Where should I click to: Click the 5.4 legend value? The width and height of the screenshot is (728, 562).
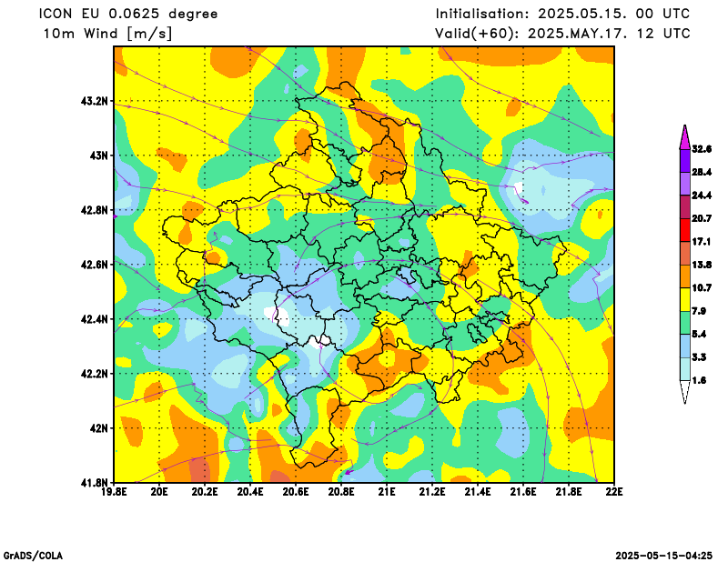699,334
